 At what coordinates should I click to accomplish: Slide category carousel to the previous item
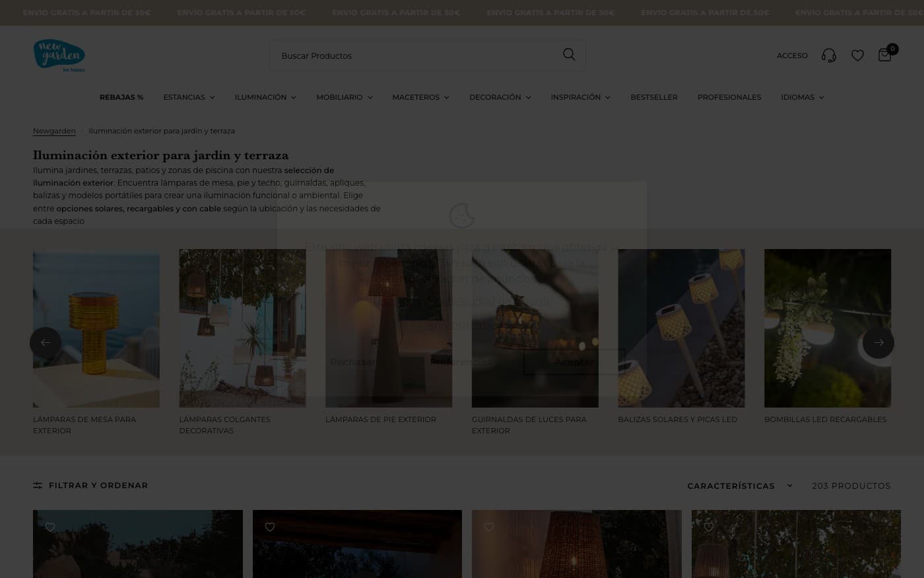pos(46,343)
